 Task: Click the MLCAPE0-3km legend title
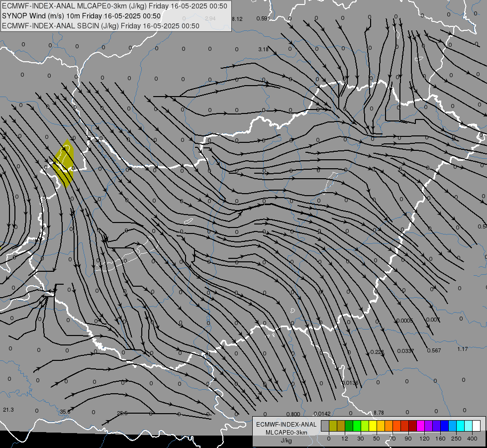coord(287,433)
